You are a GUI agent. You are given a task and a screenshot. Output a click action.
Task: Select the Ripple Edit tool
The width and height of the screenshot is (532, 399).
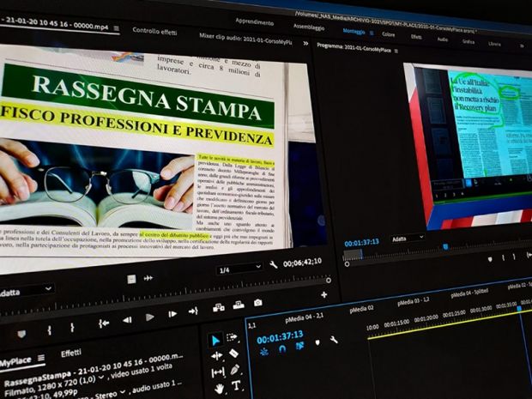click(x=217, y=356)
